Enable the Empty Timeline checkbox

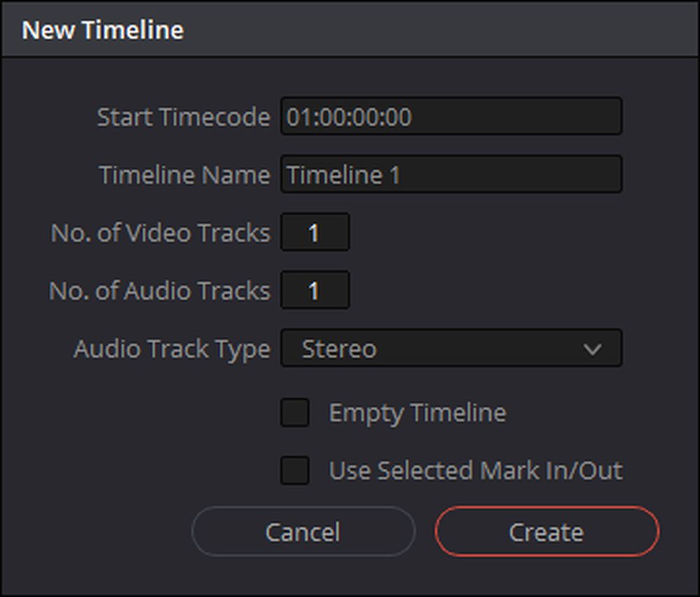[x=295, y=412]
